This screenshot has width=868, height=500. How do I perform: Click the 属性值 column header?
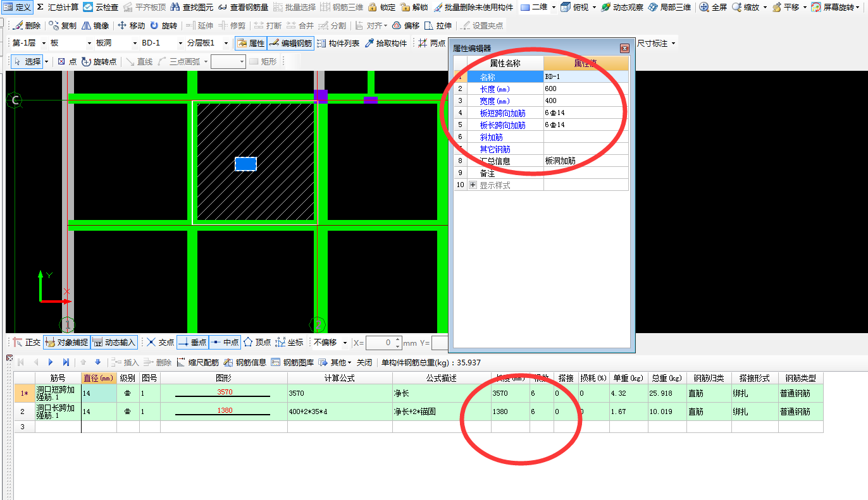(586, 63)
